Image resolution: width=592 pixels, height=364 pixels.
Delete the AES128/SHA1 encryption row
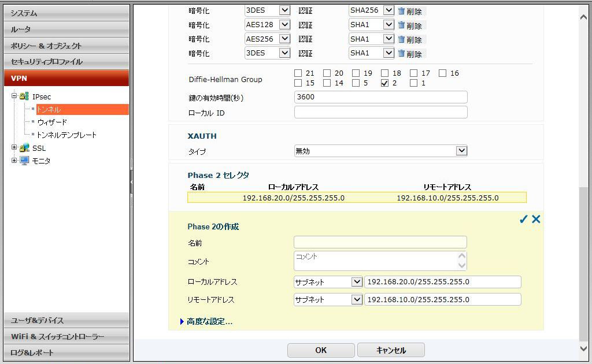pyautogui.click(x=410, y=25)
